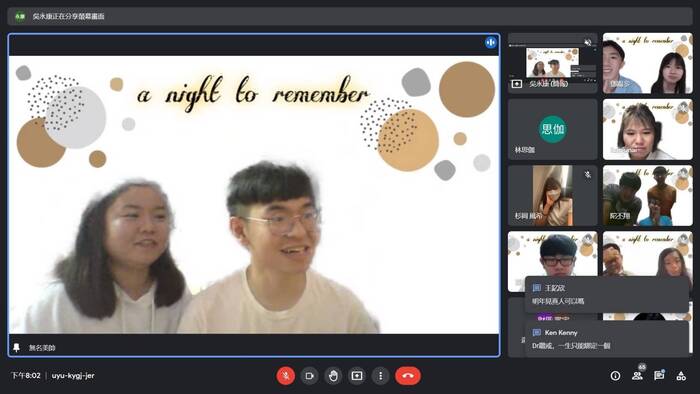Screen dimensions: 700x394
Task: Show the participants list people icon
Action: pyautogui.click(x=637, y=376)
